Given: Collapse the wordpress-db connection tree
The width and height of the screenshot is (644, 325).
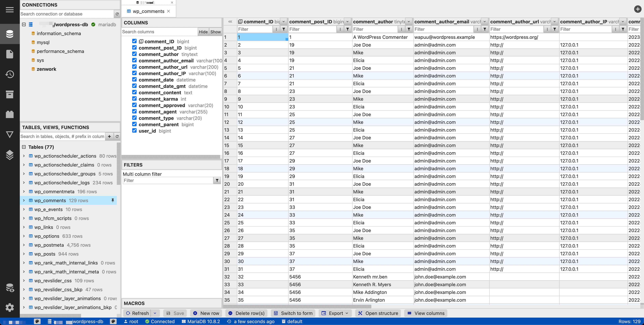Looking at the screenshot, I should click(x=24, y=25).
